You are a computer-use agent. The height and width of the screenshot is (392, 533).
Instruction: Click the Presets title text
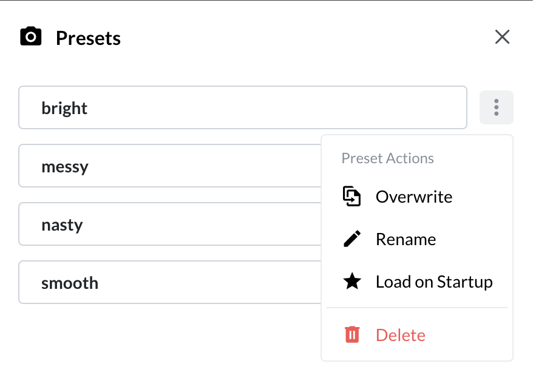click(89, 38)
